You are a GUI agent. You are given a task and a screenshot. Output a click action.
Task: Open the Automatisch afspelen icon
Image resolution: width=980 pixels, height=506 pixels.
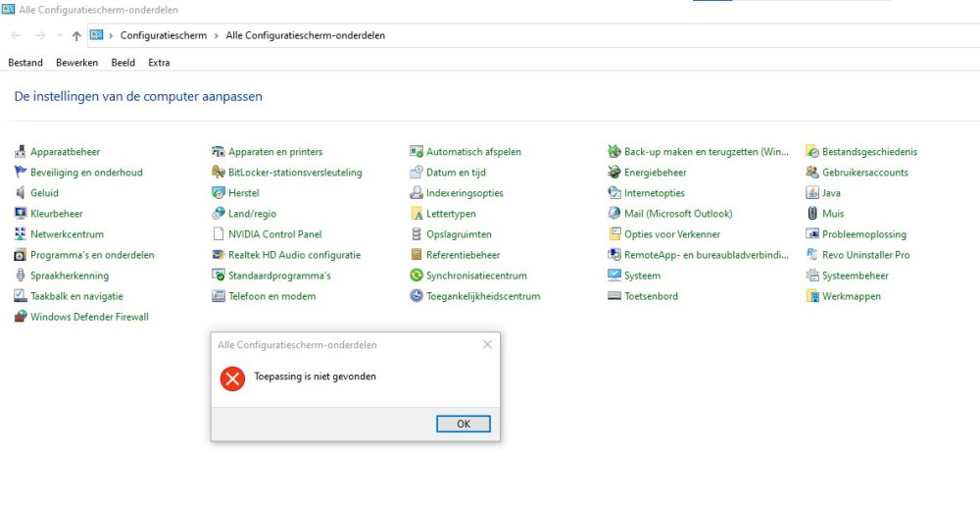pyautogui.click(x=416, y=151)
